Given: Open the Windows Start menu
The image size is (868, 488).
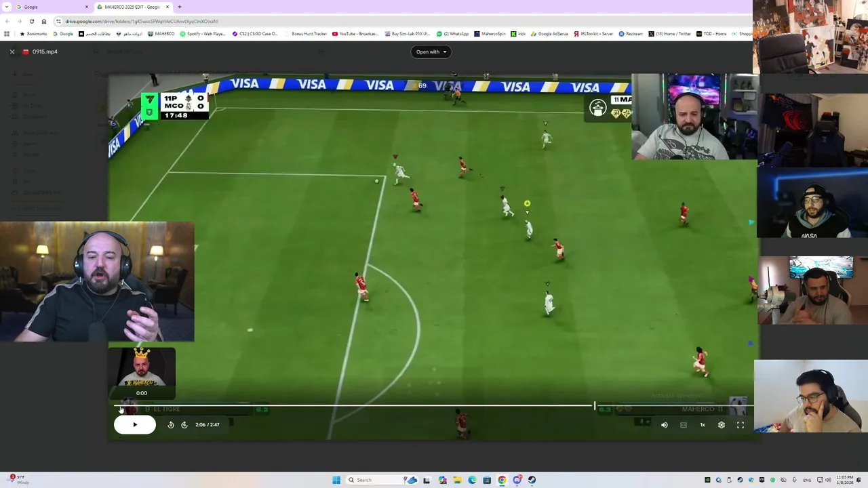Looking at the screenshot, I should (336, 480).
